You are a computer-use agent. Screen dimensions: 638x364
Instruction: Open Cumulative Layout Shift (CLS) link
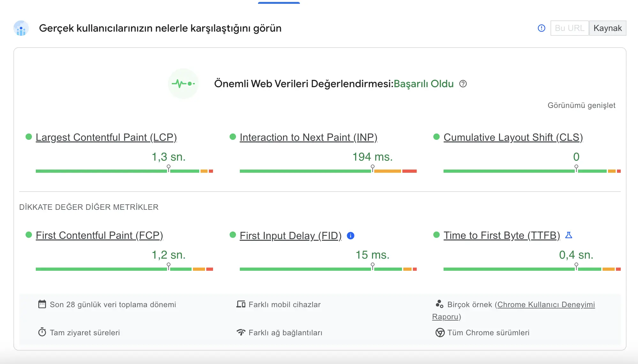point(513,137)
